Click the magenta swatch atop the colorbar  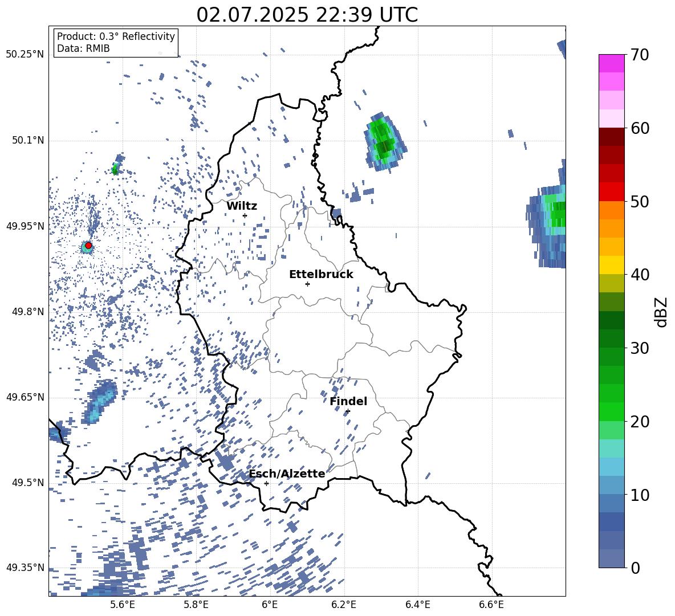611,64
